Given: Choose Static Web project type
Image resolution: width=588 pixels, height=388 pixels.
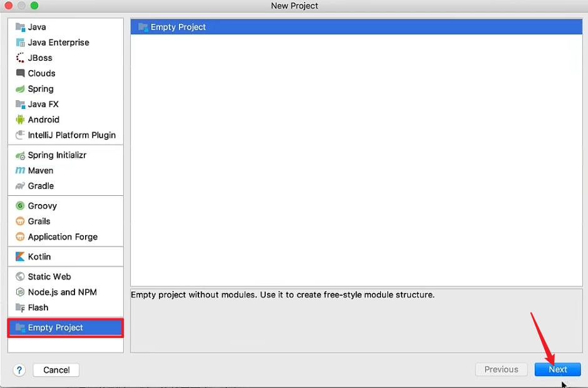Looking at the screenshot, I should pyautogui.click(x=66, y=277).
